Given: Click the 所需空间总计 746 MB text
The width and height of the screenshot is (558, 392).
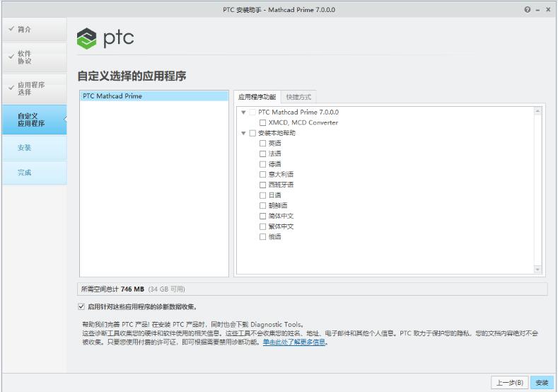Looking at the screenshot, I should 112,289.
